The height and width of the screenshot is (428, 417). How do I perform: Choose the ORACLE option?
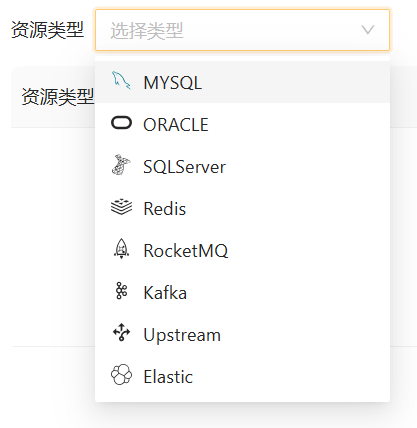pos(242,124)
